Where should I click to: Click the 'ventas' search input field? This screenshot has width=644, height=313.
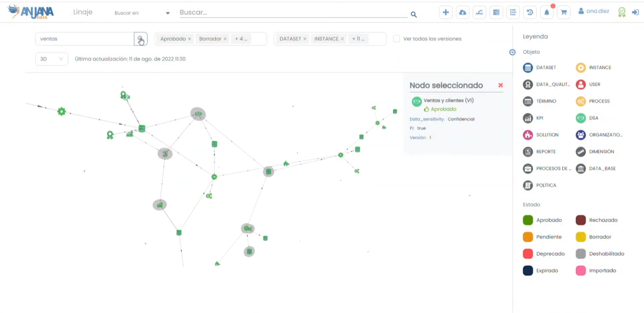(x=84, y=39)
